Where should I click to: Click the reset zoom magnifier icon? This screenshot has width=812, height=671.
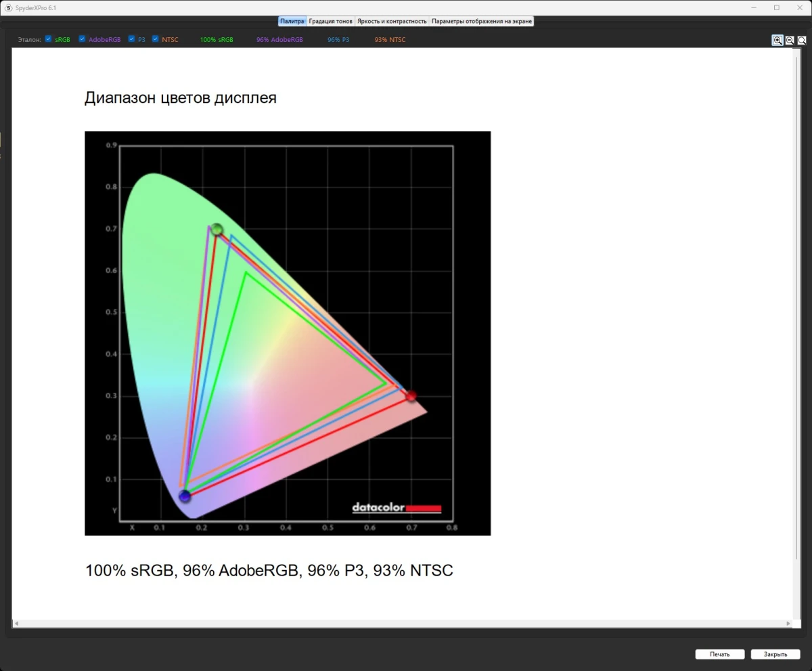tap(802, 41)
